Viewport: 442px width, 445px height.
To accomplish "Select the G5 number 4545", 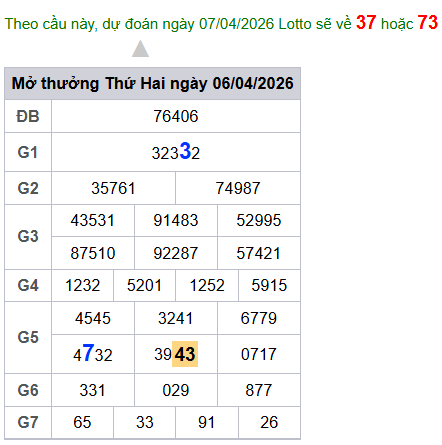I will click(93, 318).
